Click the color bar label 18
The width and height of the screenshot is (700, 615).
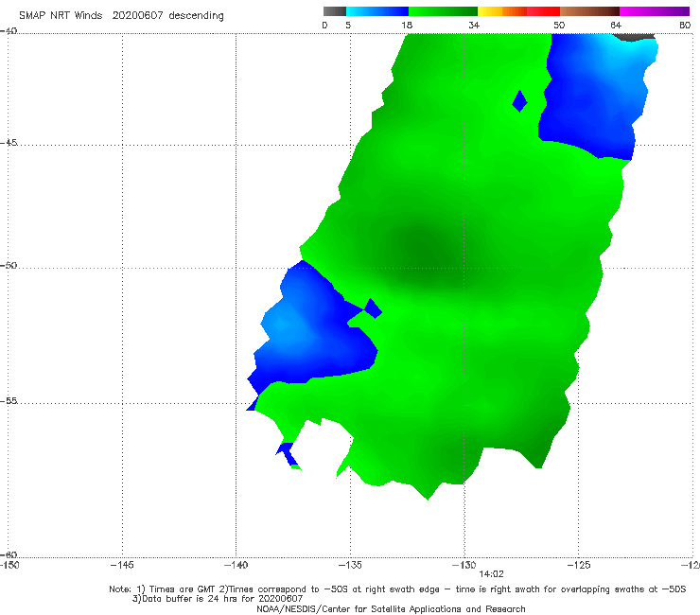pos(407,25)
